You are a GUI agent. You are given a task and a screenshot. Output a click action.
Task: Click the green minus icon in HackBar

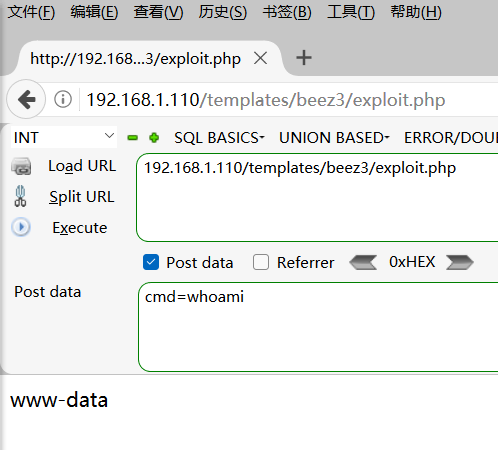point(133,137)
